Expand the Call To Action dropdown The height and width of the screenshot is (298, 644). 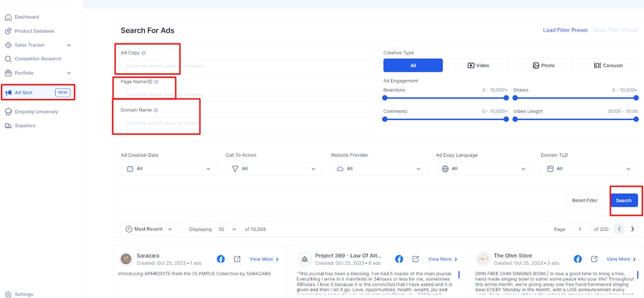coord(274,168)
